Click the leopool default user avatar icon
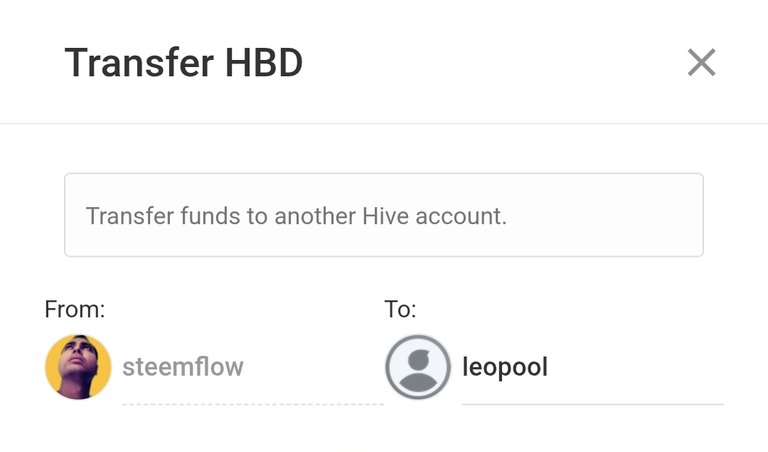The height and width of the screenshot is (452, 768). 418,367
